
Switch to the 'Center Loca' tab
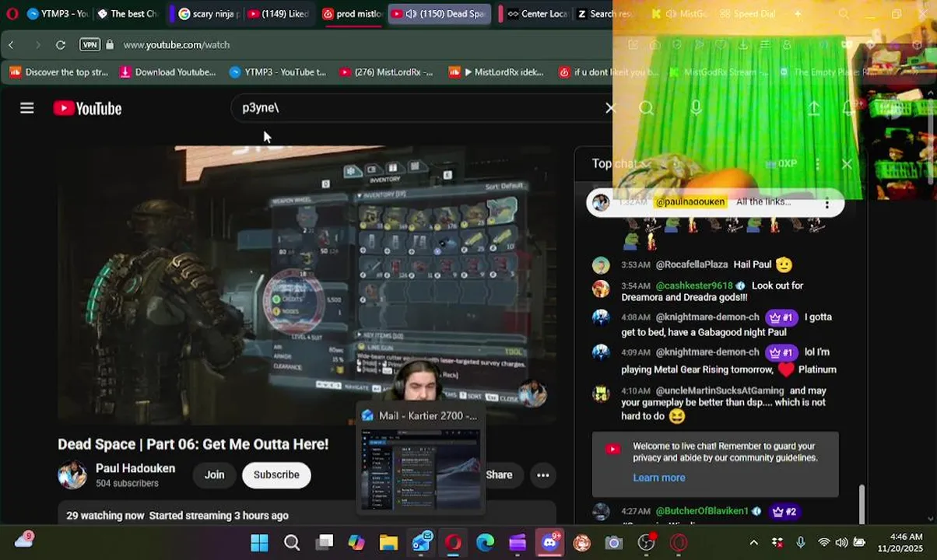pos(535,14)
